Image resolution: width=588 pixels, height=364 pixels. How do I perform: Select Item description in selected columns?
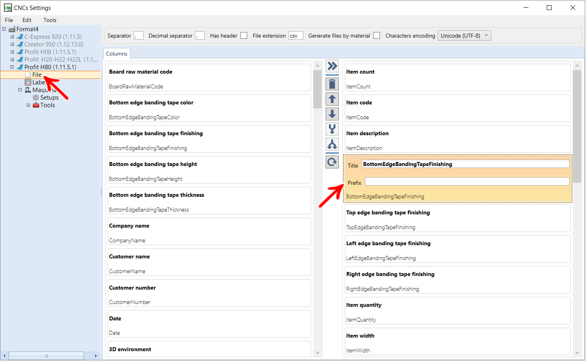click(458, 139)
